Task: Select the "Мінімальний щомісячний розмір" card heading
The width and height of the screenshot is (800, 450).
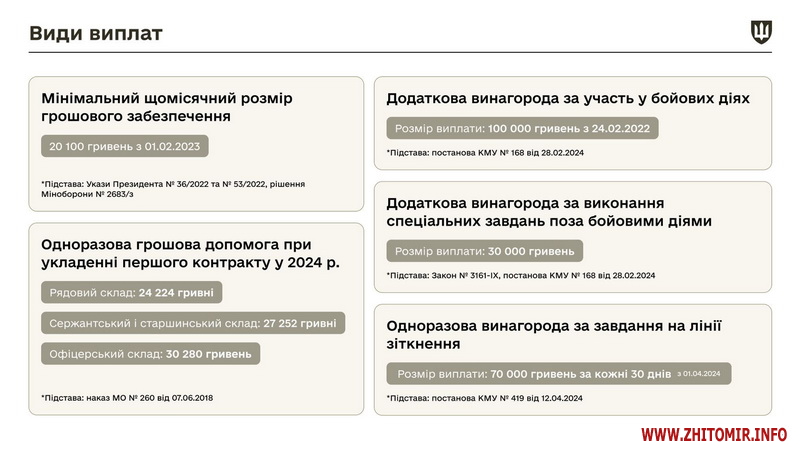Action: (167, 107)
